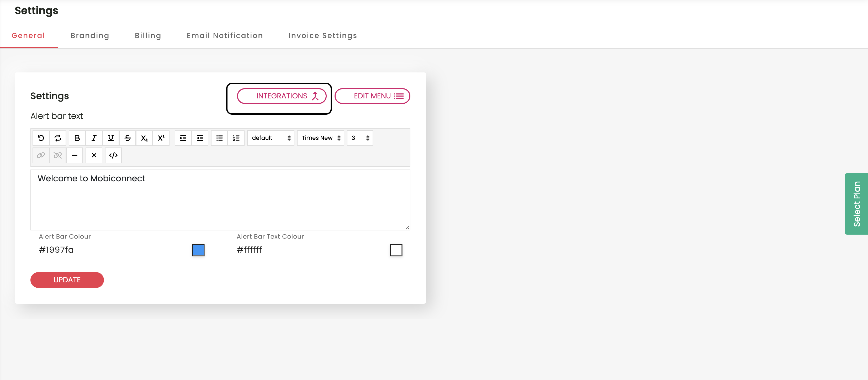Viewport: 868px width, 380px height.
Task: Click the remove formatting X icon
Action: click(x=94, y=155)
